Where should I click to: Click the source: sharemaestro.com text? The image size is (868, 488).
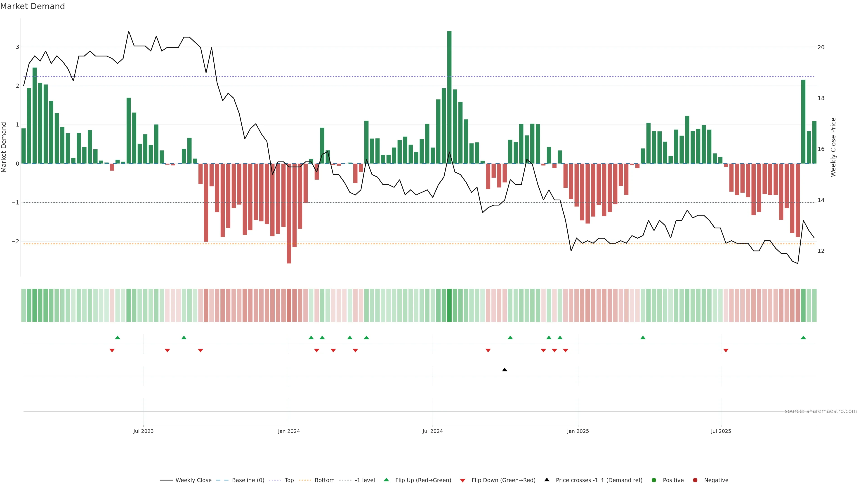(821, 411)
